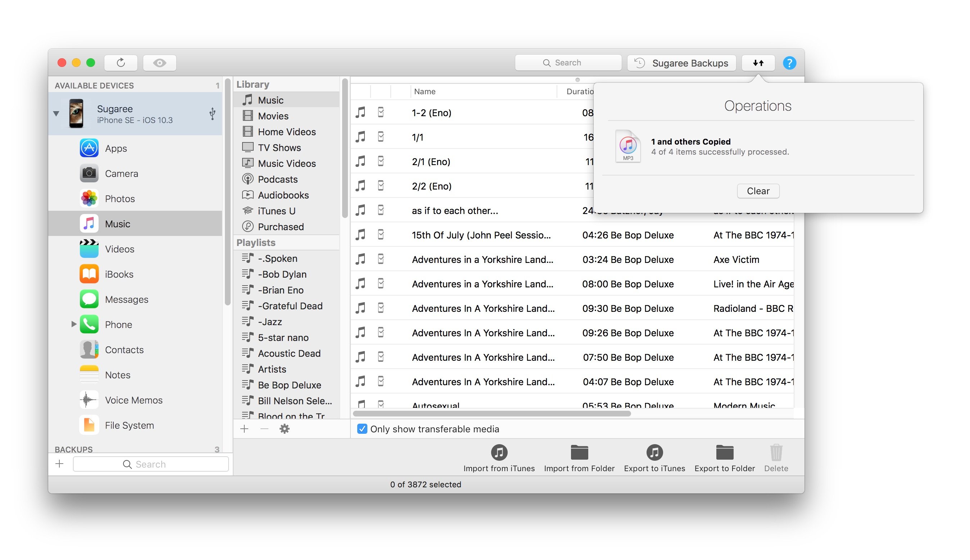Select Purchased in the Library
This screenshot has width=970, height=560.
tap(286, 227)
